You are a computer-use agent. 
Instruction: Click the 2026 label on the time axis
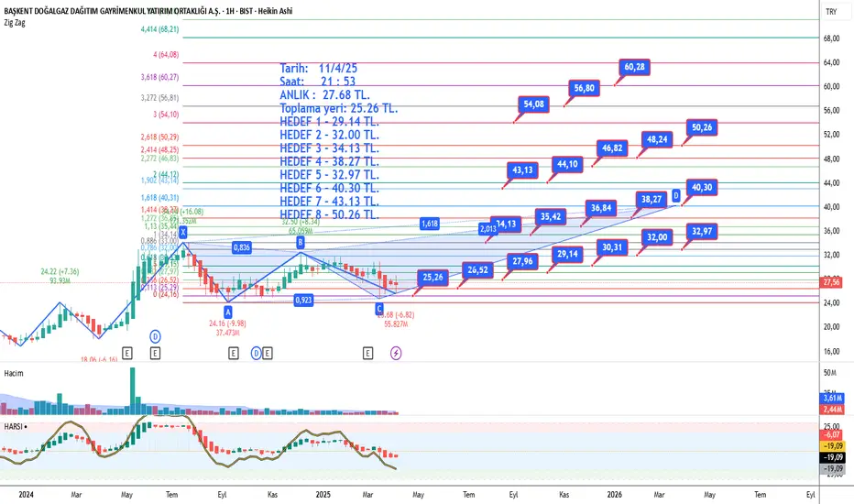pyautogui.click(x=614, y=495)
